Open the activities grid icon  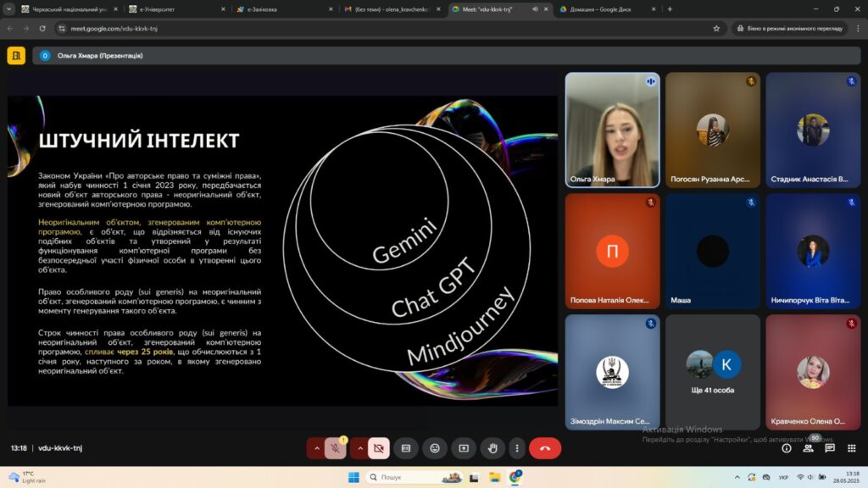[x=851, y=448]
